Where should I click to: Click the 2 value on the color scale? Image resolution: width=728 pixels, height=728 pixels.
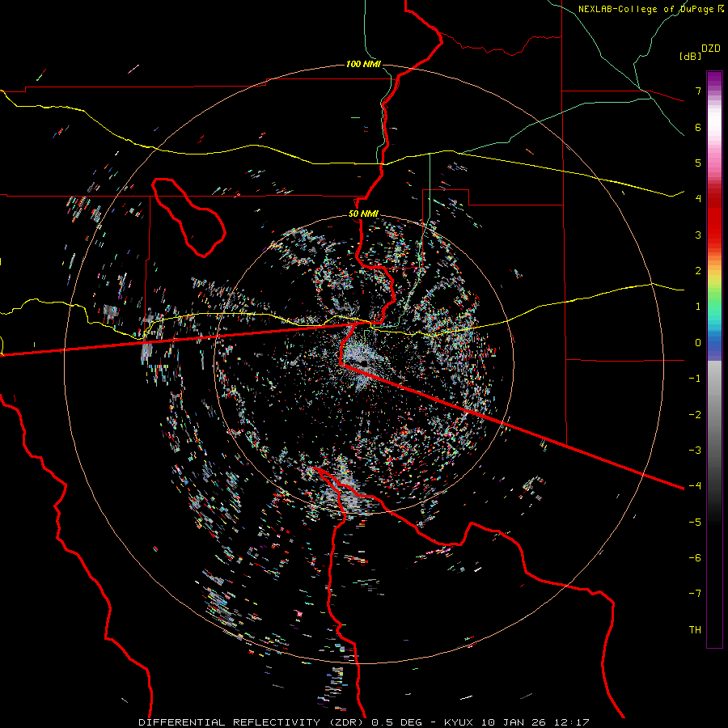[698, 271]
